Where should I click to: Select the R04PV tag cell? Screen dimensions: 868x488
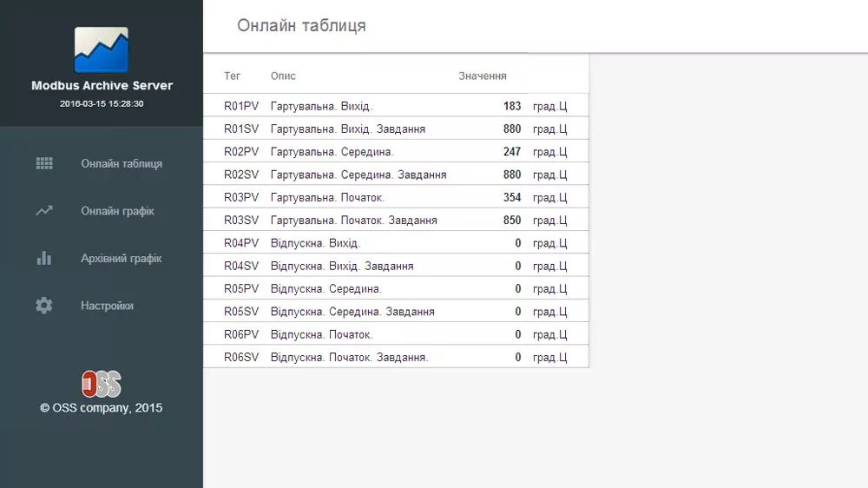(x=240, y=243)
